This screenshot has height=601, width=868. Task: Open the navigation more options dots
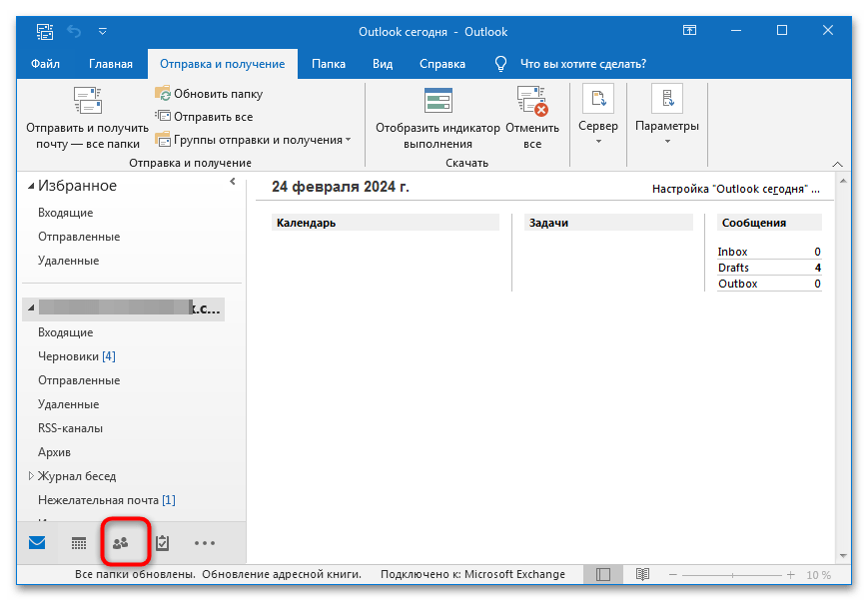click(x=205, y=543)
